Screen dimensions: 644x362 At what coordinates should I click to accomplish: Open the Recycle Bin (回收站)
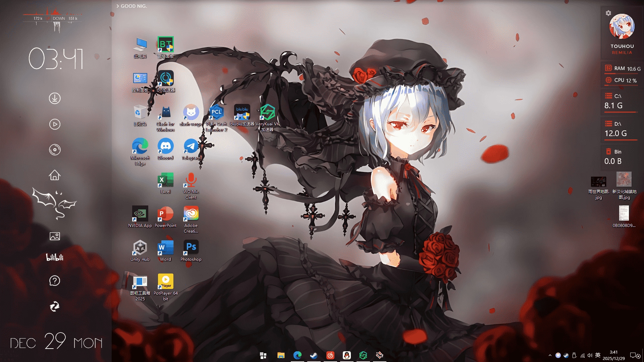(x=140, y=111)
